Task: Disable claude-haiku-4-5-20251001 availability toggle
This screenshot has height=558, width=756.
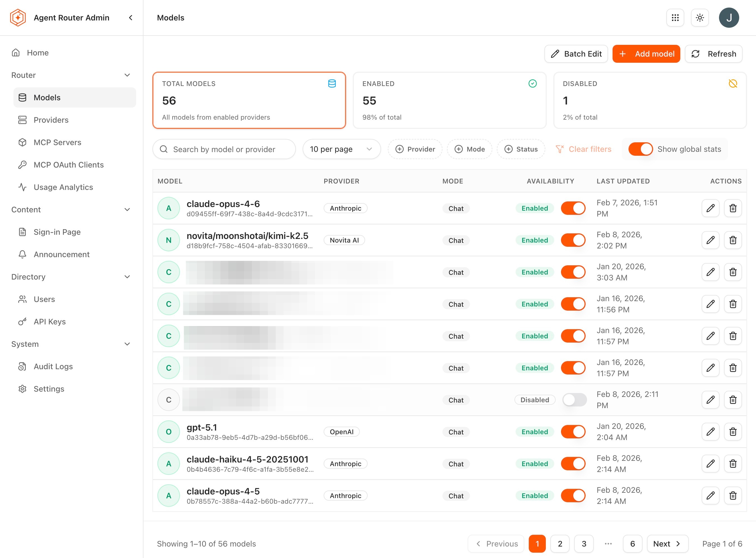Action: (x=573, y=463)
